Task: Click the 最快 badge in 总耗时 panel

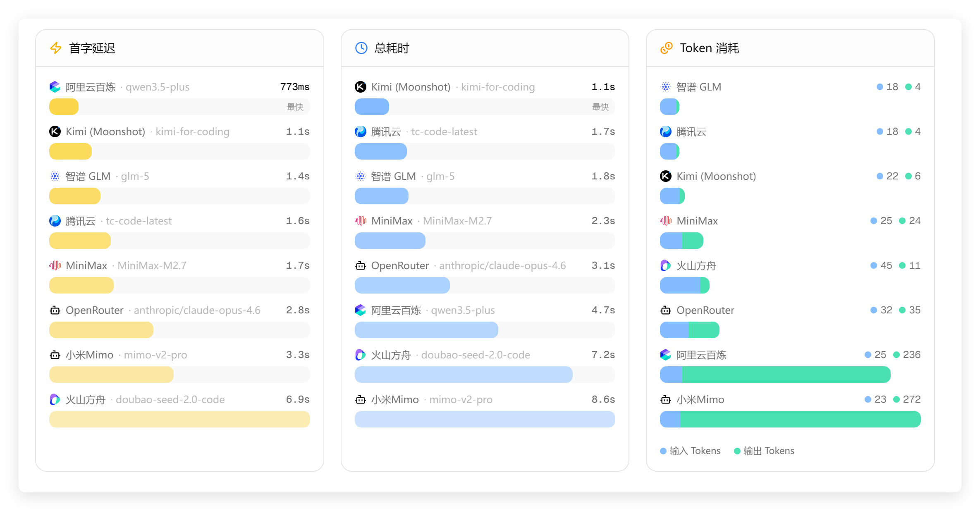Action: [x=600, y=107]
